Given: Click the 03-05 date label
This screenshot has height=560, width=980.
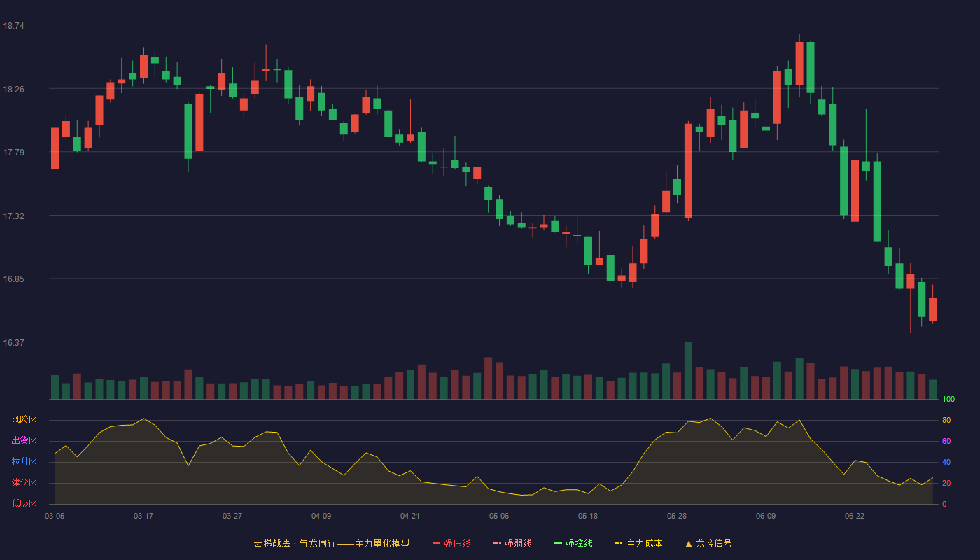Looking at the screenshot, I should [55, 516].
